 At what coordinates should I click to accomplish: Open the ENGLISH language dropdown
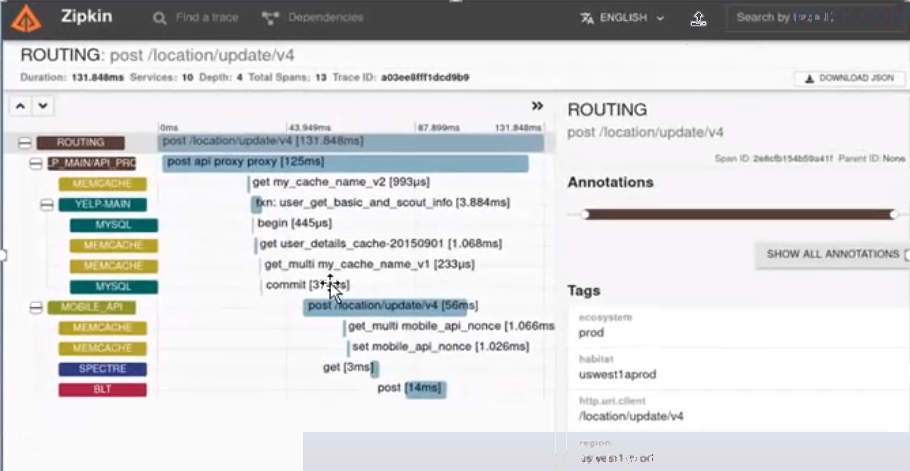622,18
